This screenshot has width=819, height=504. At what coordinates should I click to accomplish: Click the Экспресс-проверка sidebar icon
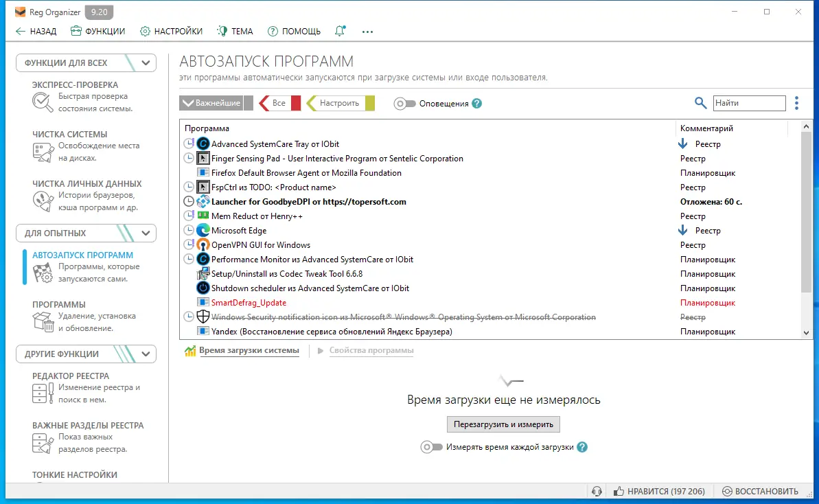tap(43, 102)
